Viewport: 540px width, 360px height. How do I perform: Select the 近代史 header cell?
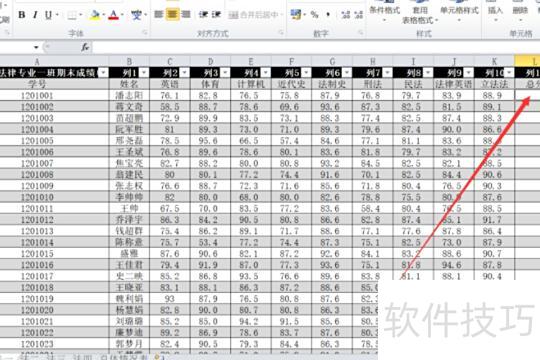(x=292, y=84)
